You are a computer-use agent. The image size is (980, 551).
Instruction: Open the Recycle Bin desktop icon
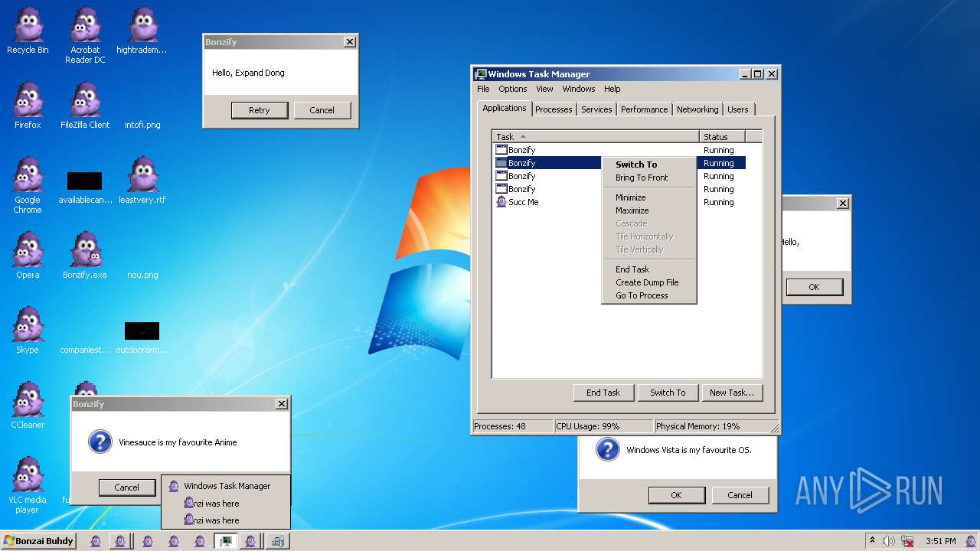pos(28,31)
